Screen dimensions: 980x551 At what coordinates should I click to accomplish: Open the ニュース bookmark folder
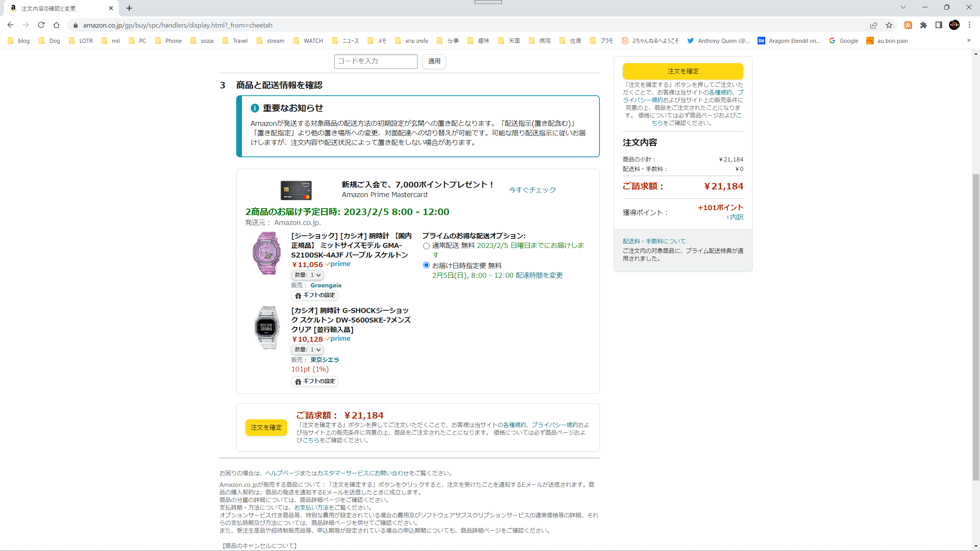pyautogui.click(x=346, y=41)
